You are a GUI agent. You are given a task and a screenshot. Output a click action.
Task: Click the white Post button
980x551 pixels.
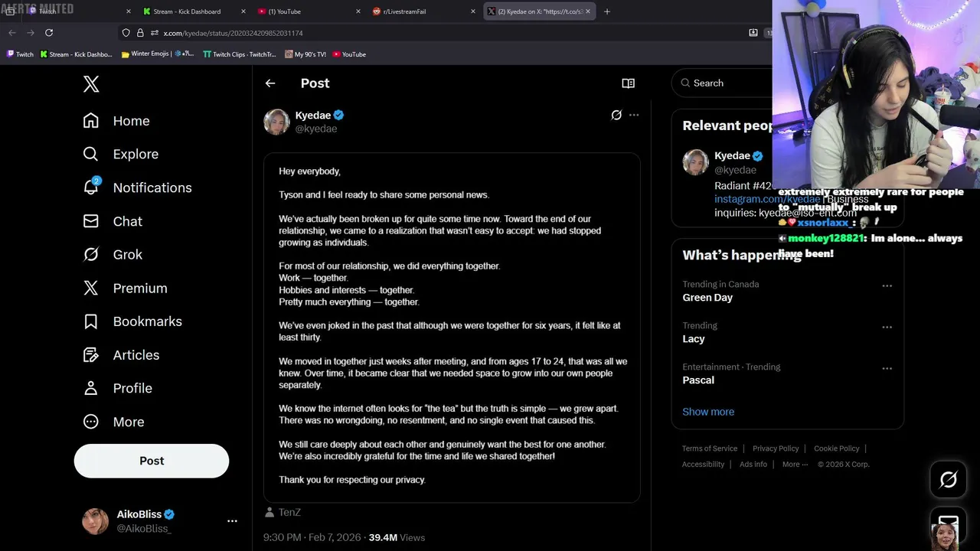click(152, 461)
